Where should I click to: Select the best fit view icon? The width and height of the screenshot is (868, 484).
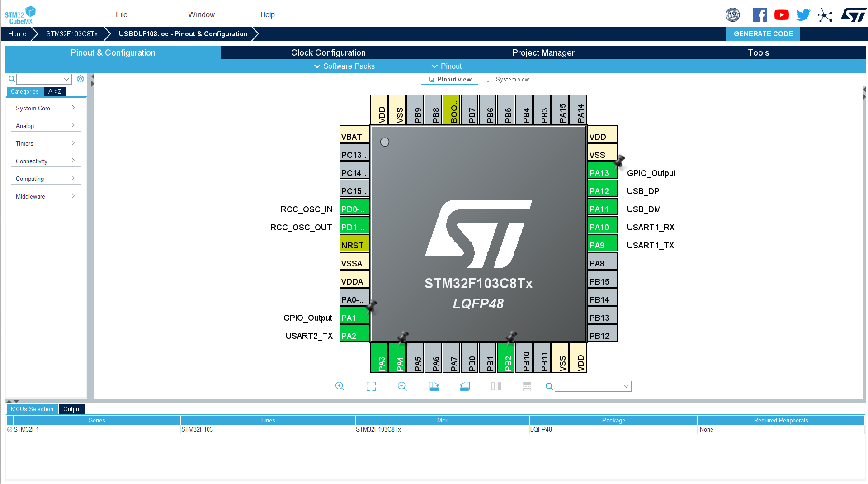point(371,386)
